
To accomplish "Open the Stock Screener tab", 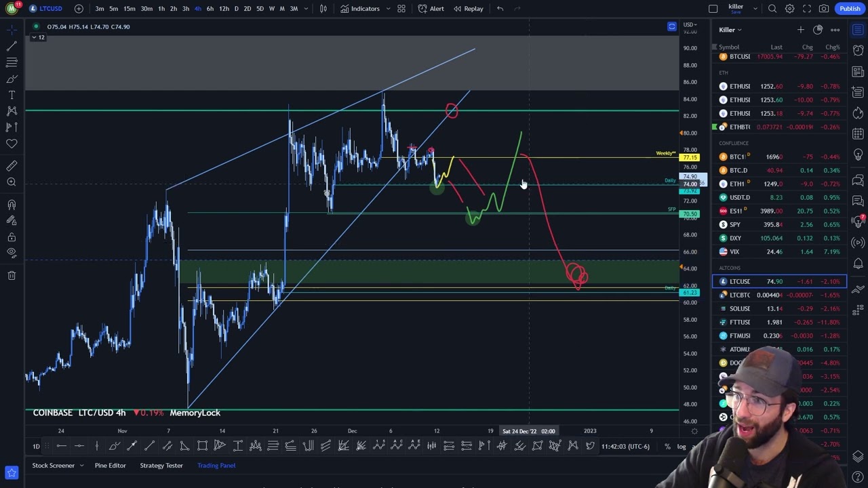I will (53, 466).
